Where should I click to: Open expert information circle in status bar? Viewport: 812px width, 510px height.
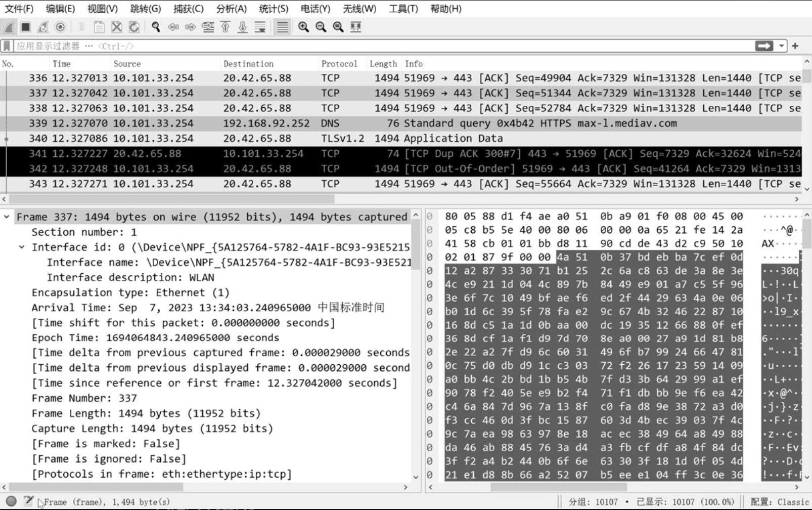click(11, 501)
